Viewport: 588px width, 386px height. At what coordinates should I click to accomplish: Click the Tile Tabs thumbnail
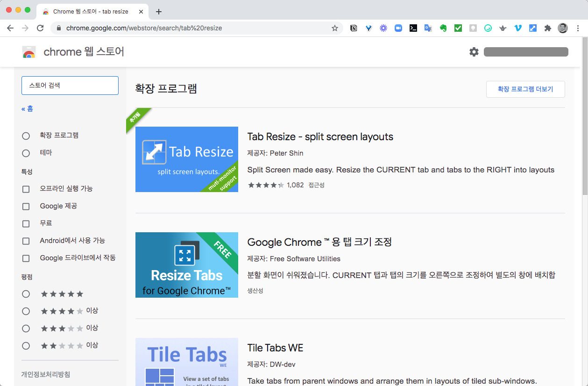pos(187,362)
